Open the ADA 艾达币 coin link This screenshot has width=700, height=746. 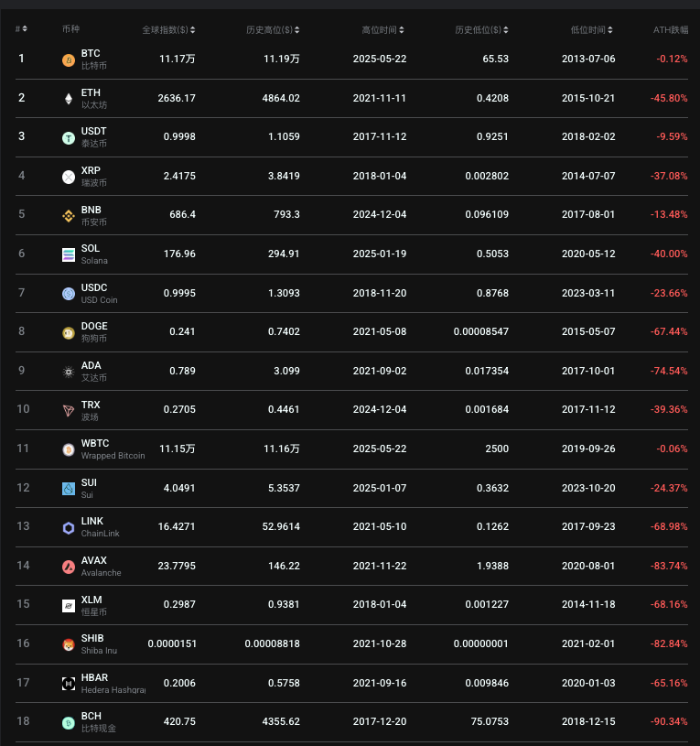click(93, 371)
